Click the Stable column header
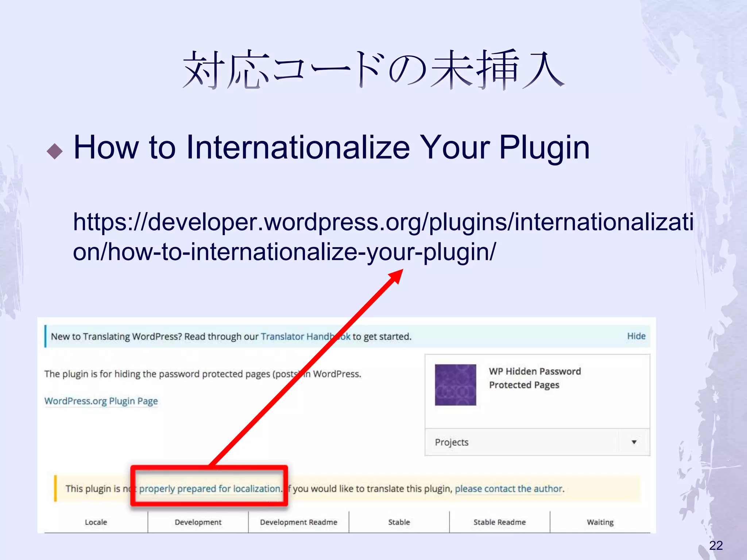Image resolution: width=747 pixels, height=560 pixels. [x=399, y=522]
